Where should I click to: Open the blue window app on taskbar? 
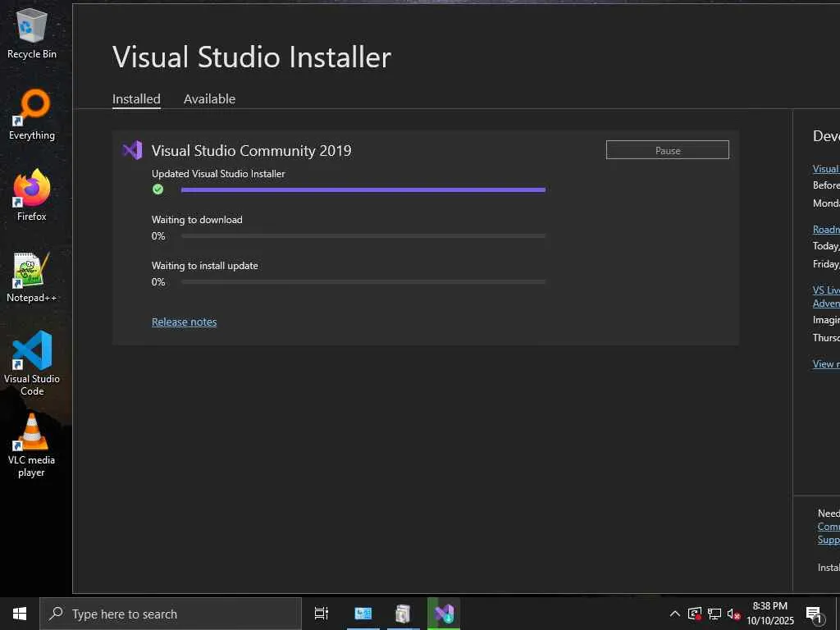pyautogui.click(x=363, y=614)
